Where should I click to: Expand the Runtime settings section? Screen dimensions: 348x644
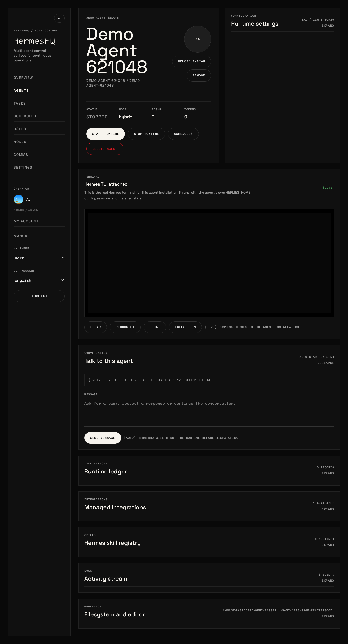click(x=327, y=26)
